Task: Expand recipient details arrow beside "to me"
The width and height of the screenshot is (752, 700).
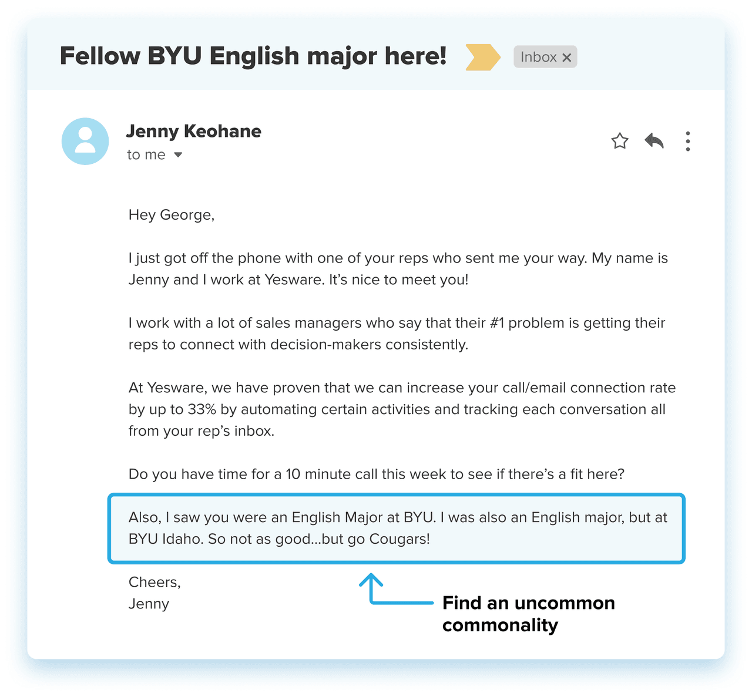Action: click(x=178, y=155)
